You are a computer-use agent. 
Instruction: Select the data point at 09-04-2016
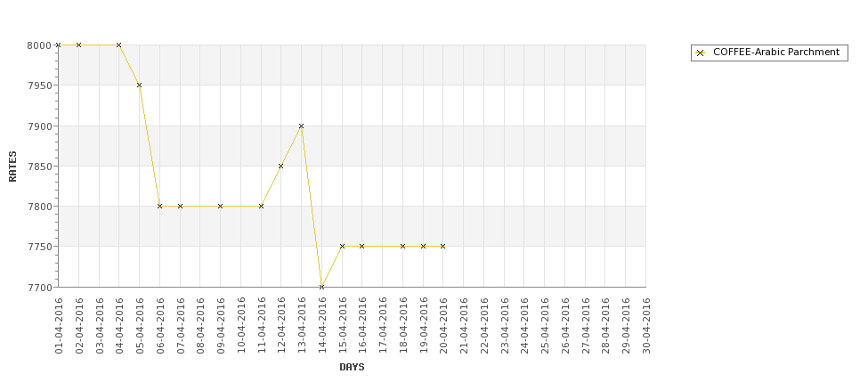click(x=220, y=206)
